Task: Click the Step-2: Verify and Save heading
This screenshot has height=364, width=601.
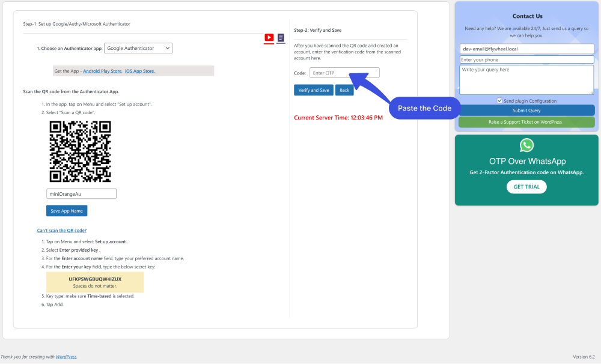Action: coord(318,30)
